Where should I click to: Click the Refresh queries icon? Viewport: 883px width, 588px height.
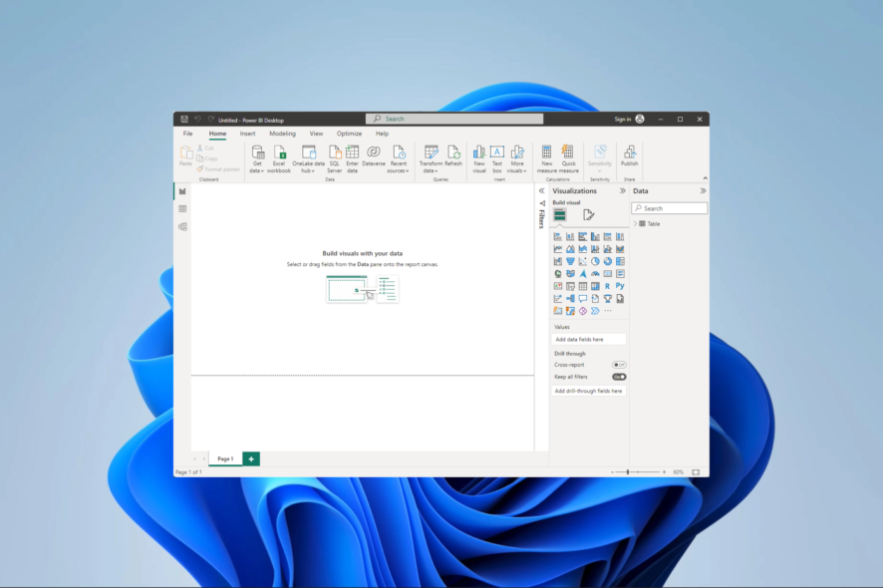[453, 156]
